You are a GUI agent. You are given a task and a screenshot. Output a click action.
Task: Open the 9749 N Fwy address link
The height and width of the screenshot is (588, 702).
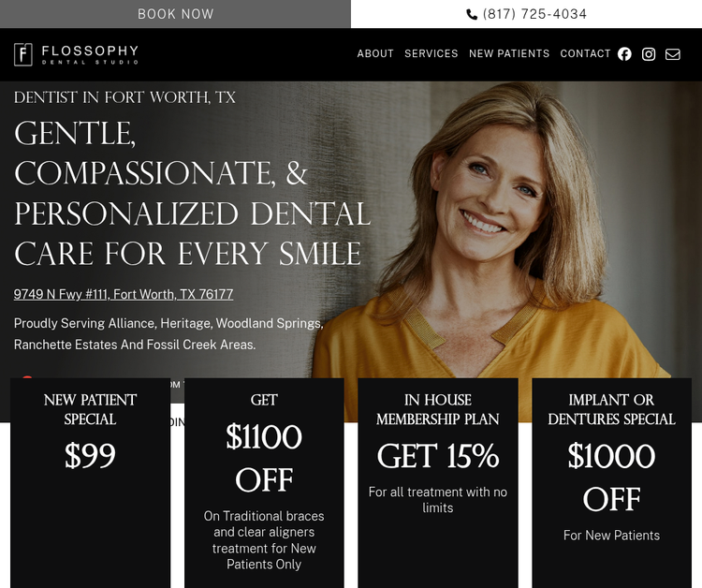pos(124,294)
